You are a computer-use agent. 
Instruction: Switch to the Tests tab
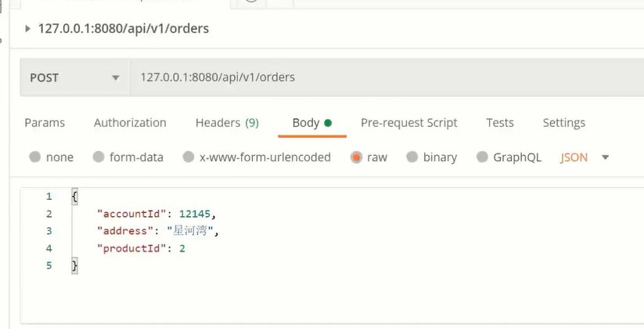[500, 122]
